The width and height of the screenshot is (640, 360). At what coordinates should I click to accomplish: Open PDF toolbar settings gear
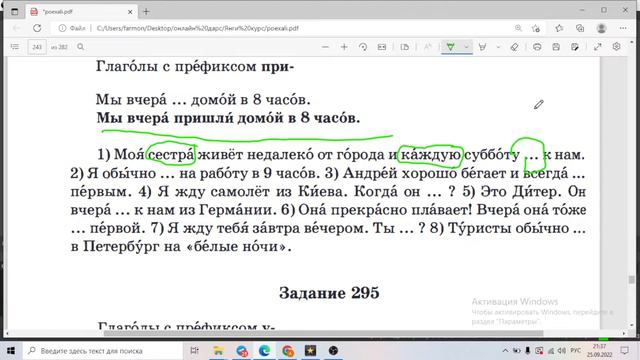pyautogui.click(x=616, y=47)
